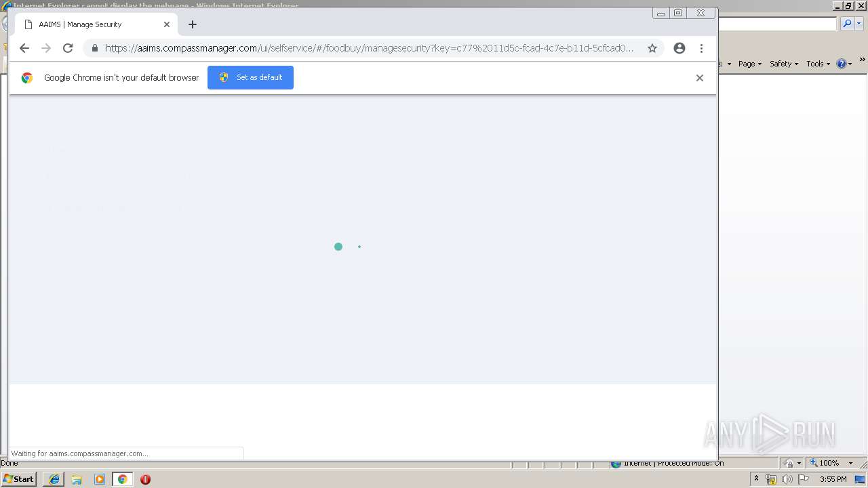
Task: Open Windows Explorer folder in taskbar
Action: point(77,479)
